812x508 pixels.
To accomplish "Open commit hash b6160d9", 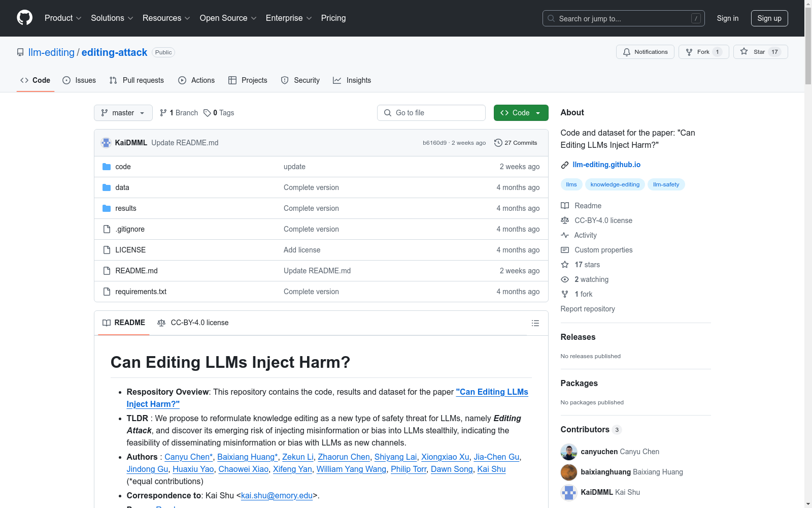I will [x=434, y=143].
